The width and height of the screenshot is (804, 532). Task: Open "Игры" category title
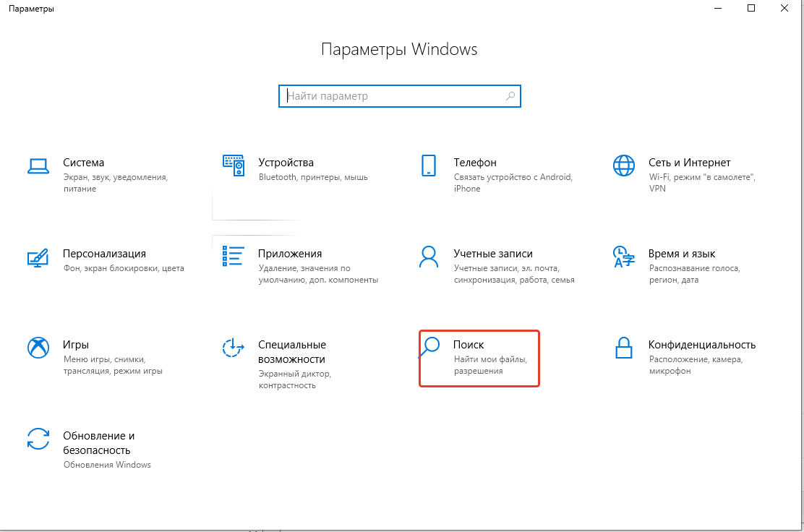pyautogui.click(x=76, y=345)
